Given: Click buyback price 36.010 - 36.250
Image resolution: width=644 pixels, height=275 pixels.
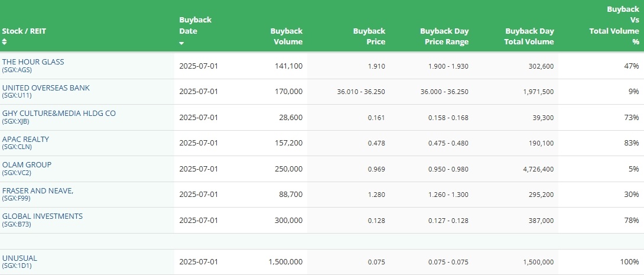Looking at the screenshot, I should (x=361, y=92).
